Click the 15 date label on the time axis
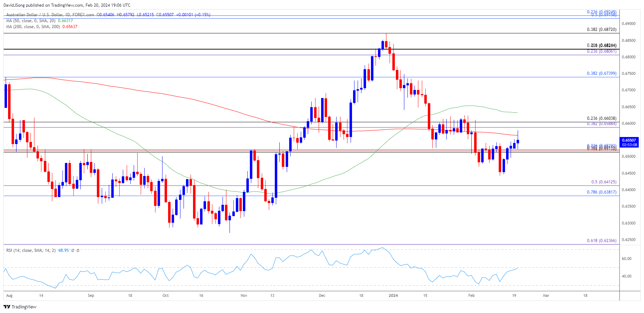The image size is (644, 313). (x=425, y=295)
